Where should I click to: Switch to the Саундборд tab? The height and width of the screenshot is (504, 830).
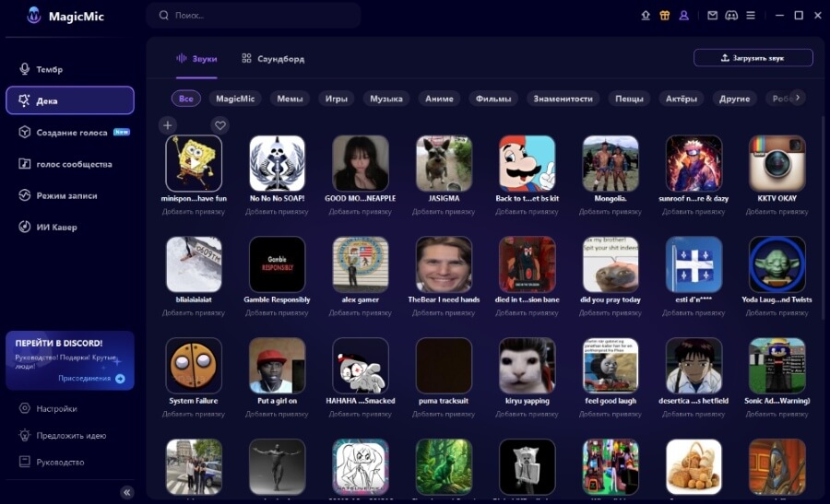(273, 59)
